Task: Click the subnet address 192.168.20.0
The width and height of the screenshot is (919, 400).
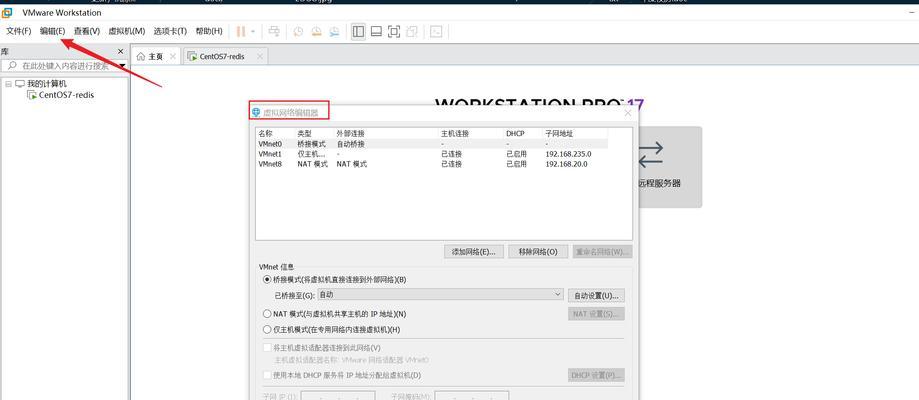Action: coord(566,164)
